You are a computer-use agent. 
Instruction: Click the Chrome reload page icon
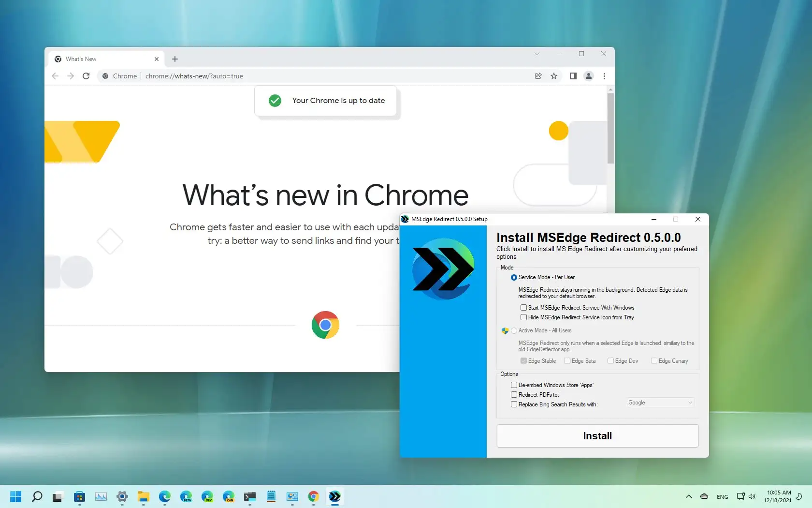coord(86,76)
